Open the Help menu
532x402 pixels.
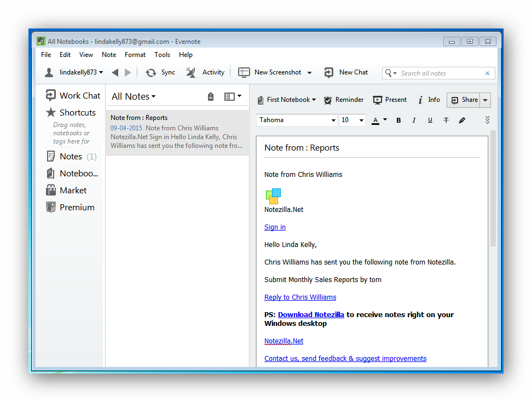pyautogui.click(x=186, y=55)
